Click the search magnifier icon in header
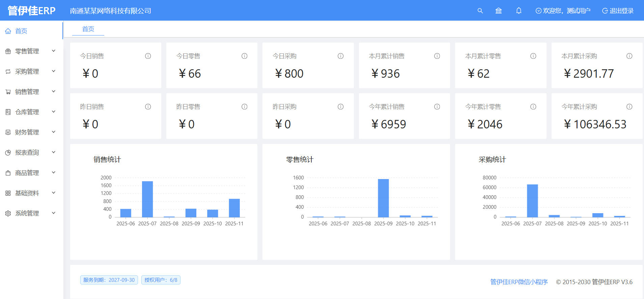644x299 pixels. pyautogui.click(x=480, y=11)
